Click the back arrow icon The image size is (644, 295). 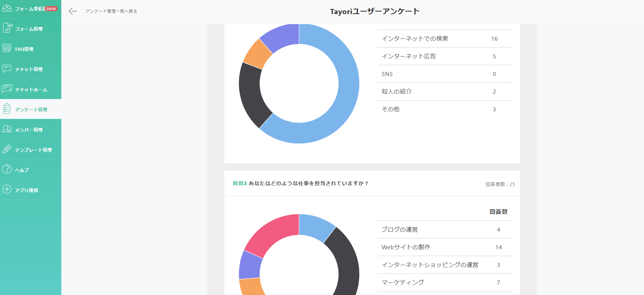click(73, 11)
